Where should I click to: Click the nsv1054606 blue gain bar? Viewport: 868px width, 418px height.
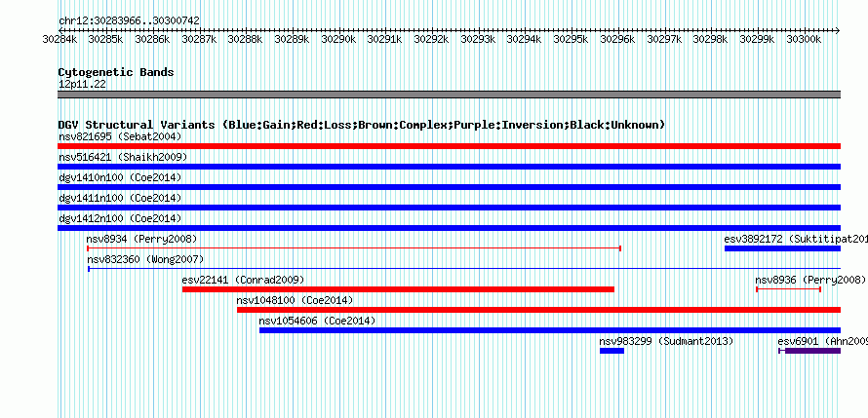click(x=550, y=330)
